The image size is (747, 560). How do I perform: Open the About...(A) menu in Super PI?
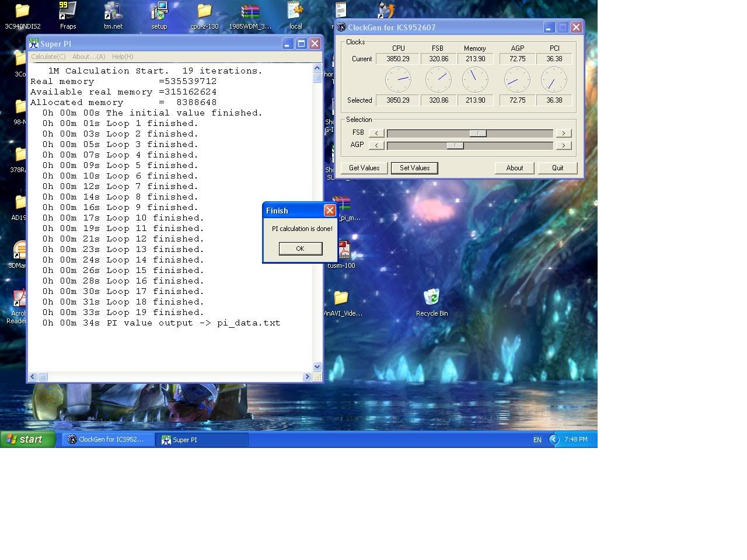89,57
